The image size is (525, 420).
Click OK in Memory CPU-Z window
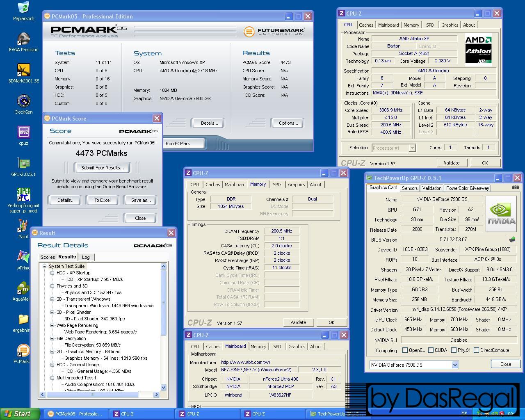(331, 322)
